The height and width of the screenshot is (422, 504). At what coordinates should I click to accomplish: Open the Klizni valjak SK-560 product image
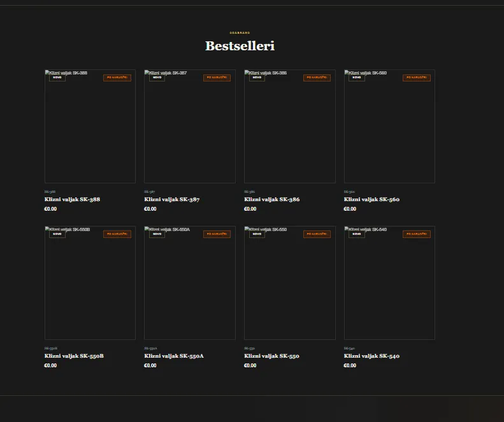point(389,126)
